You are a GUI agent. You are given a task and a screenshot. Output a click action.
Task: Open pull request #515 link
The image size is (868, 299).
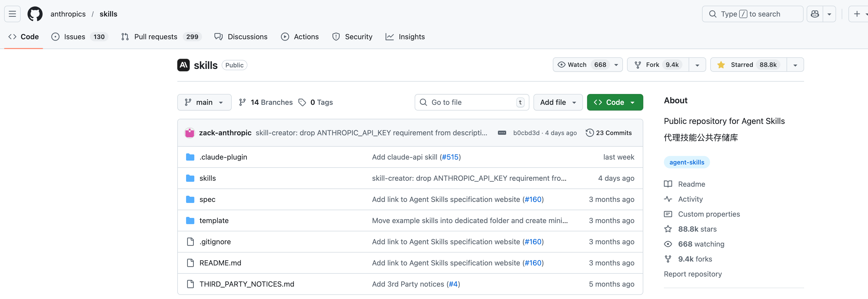[x=450, y=157]
